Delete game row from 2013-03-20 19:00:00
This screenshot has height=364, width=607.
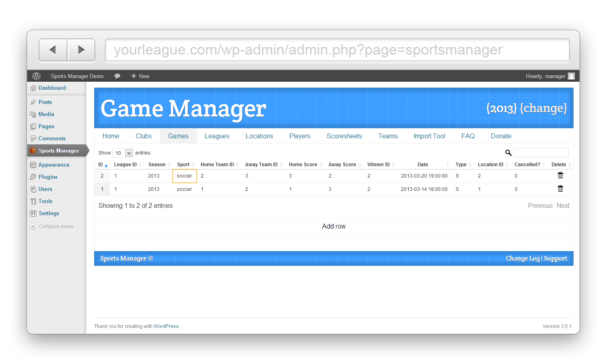coord(560,175)
